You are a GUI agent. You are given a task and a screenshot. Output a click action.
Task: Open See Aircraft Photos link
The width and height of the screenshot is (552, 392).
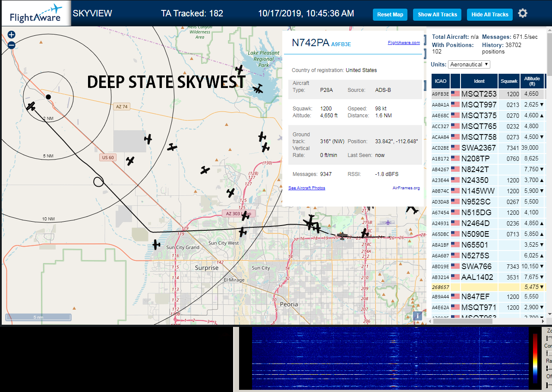pos(307,188)
